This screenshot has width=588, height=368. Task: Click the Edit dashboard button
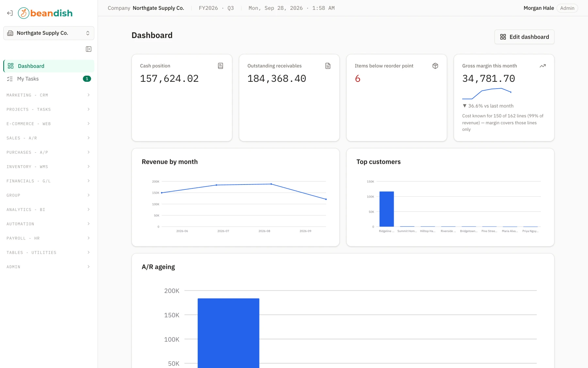[524, 37]
